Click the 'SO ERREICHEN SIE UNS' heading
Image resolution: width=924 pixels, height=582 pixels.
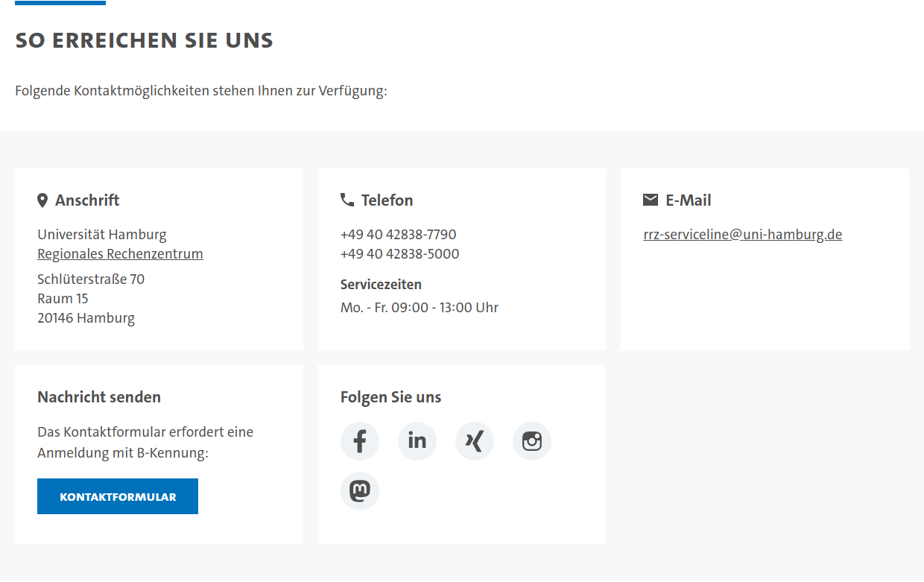click(x=144, y=40)
